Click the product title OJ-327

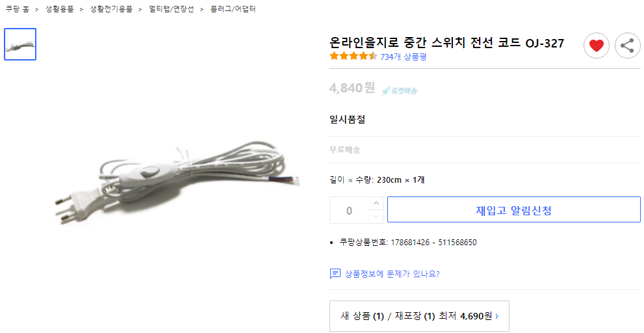(x=446, y=43)
